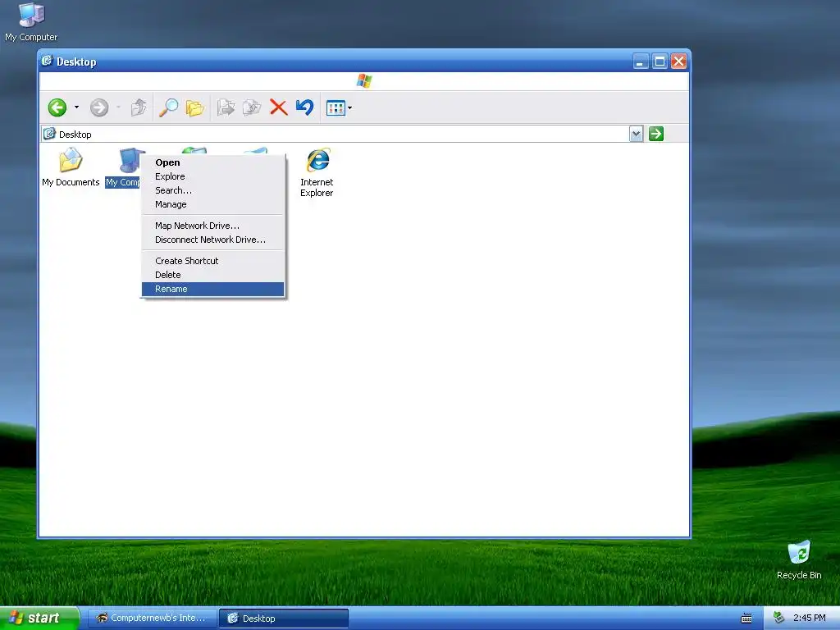This screenshot has height=630, width=840.
Task: Click the green Go arrow button
Action: click(x=656, y=134)
